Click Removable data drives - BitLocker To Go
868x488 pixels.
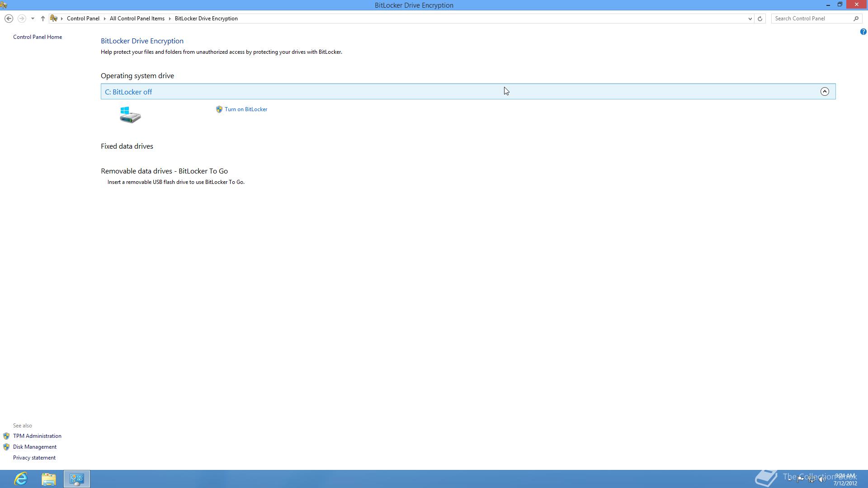point(164,171)
